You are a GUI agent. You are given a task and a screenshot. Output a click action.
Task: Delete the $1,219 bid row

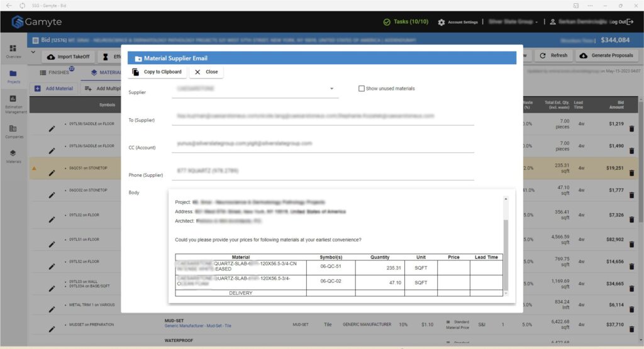click(x=631, y=129)
